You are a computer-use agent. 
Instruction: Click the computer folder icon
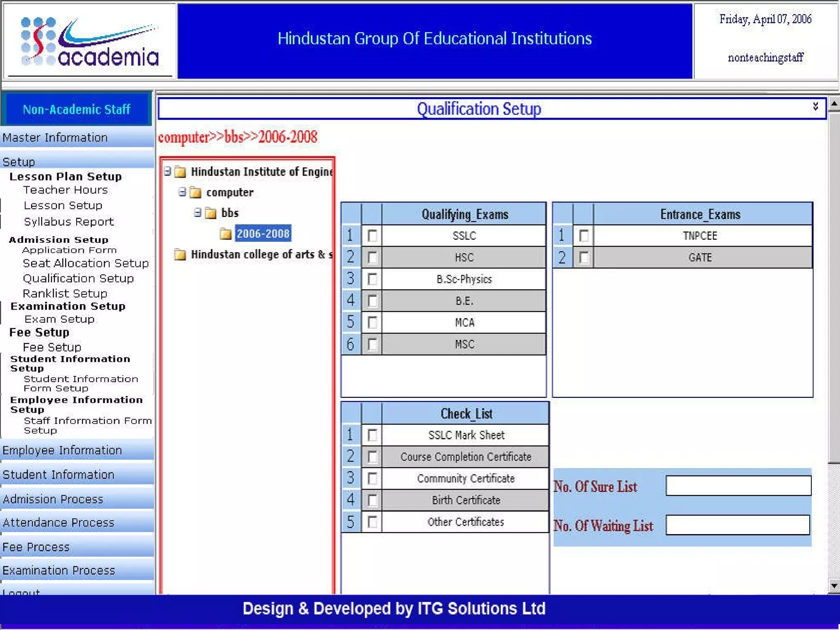point(196,192)
